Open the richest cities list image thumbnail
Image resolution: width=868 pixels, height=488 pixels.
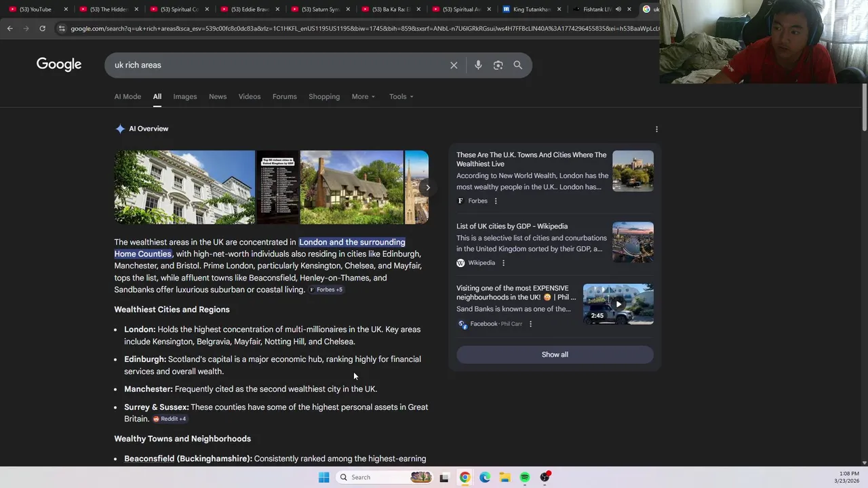[277, 187]
